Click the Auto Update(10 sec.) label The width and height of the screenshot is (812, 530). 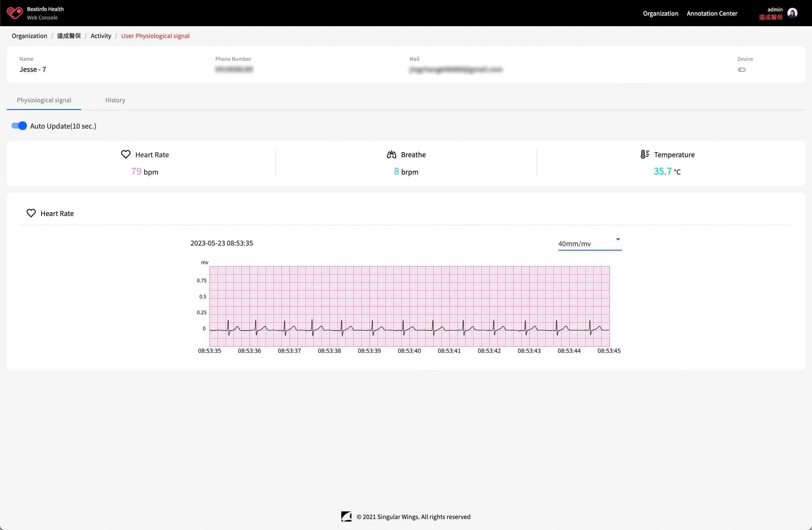[63, 126]
